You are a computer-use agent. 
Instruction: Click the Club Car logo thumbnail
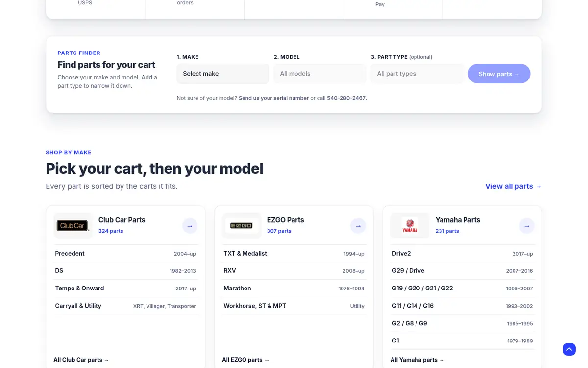click(73, 226)
